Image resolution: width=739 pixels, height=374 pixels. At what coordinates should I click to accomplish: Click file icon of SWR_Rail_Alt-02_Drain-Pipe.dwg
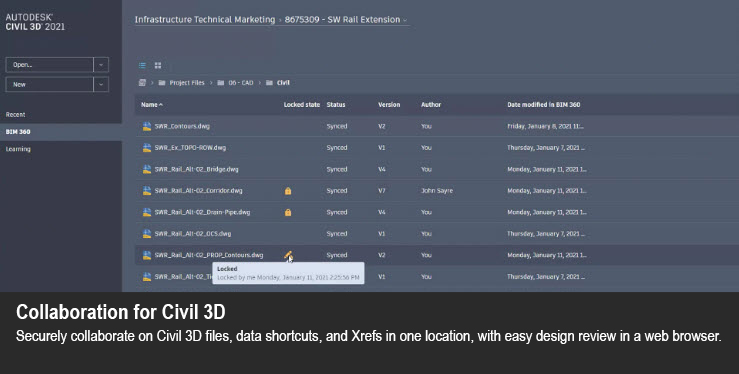tap(147, 212)
